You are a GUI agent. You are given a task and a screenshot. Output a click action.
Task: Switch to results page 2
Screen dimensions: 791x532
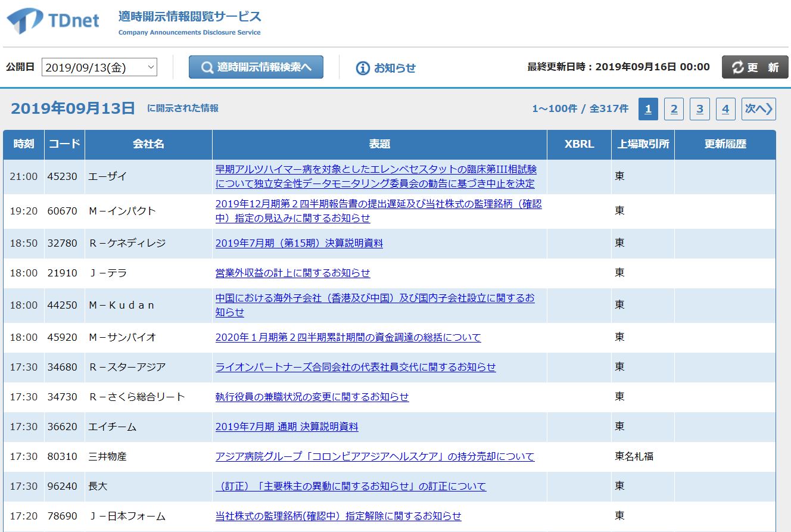(674, 109)
